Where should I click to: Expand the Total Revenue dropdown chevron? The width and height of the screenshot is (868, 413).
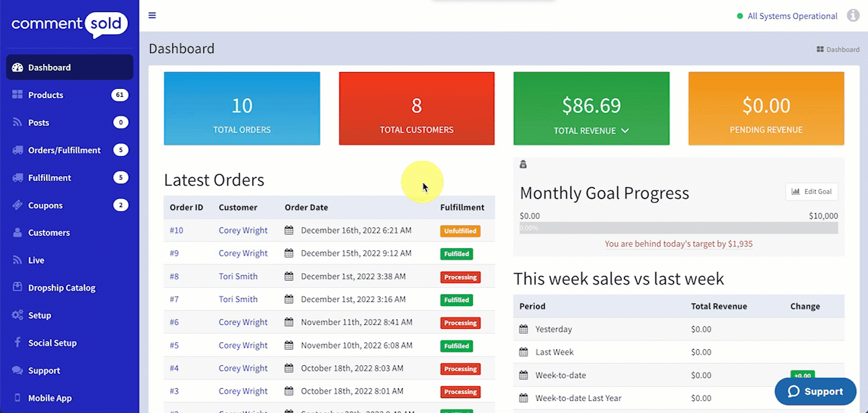point(625,130)
